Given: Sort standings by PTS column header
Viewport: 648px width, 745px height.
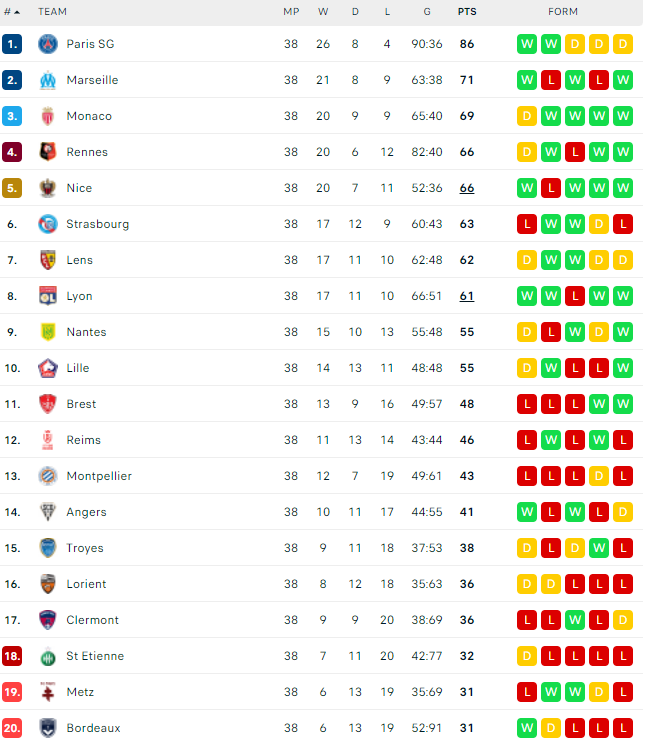Looking at the screenshot, I should click(x=467, y=12).
